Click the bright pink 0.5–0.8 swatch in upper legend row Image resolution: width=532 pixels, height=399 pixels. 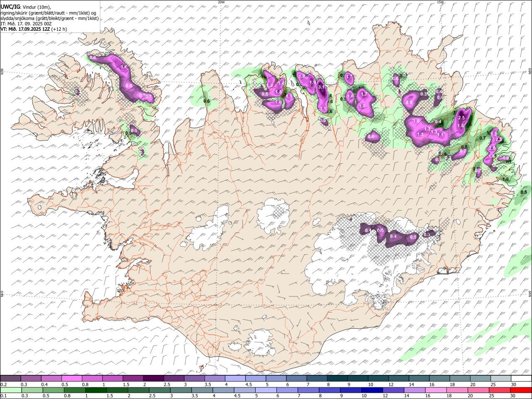coord(72,379)
